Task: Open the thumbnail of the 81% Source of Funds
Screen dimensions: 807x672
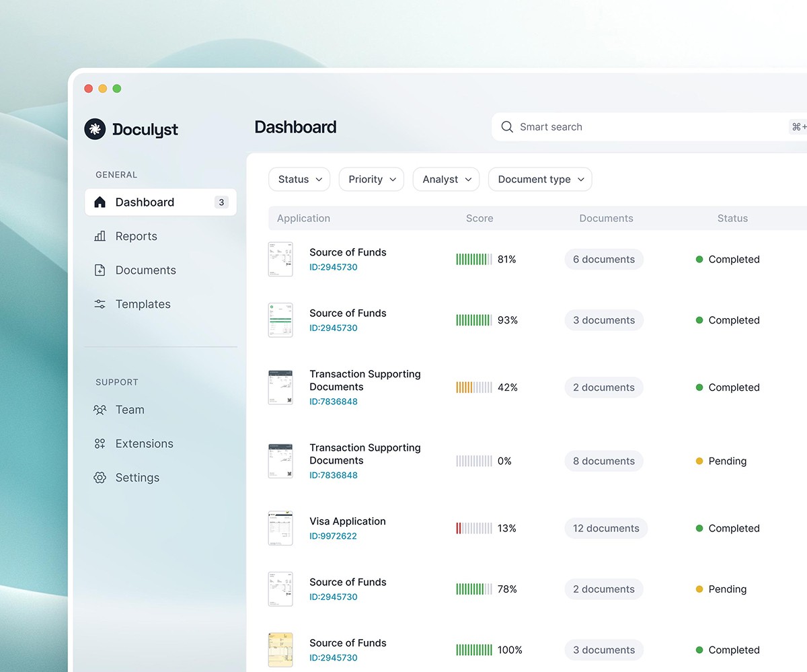Action: pos(280,259)
